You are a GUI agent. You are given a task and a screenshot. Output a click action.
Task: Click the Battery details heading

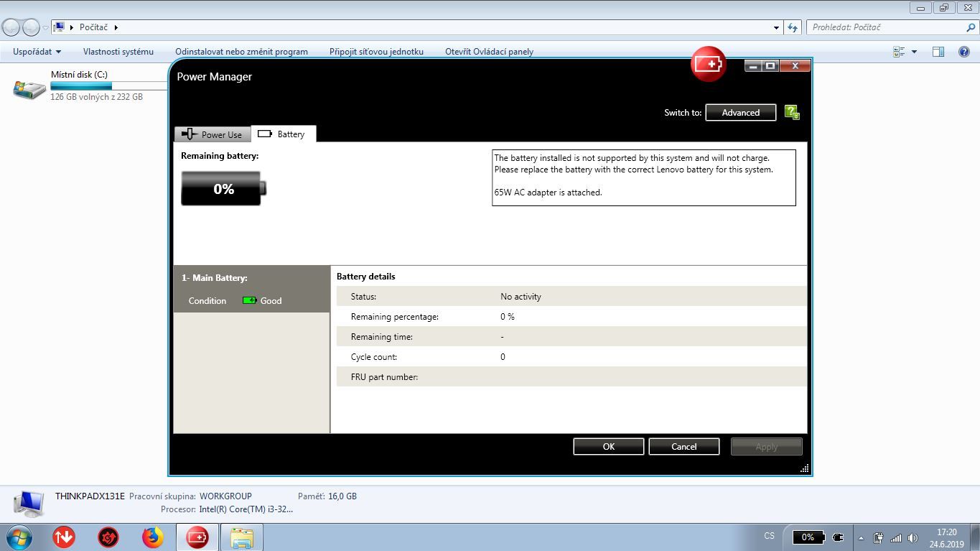(x=366, y=276)
